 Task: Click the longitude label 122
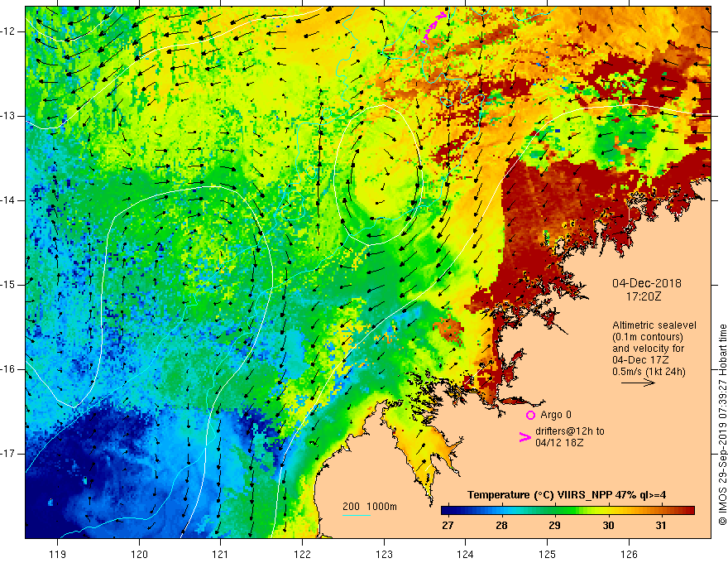(302, 554)
